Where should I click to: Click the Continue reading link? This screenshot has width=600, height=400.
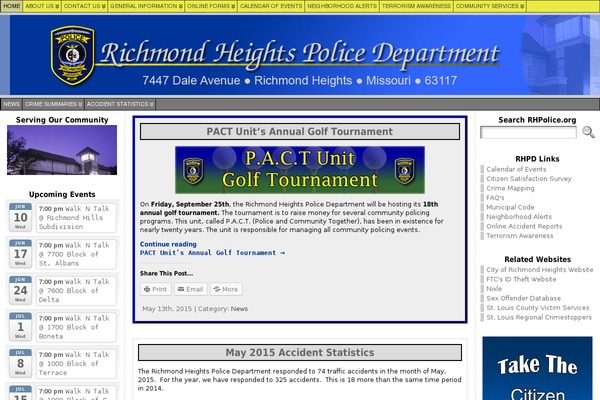pos(168,244)
